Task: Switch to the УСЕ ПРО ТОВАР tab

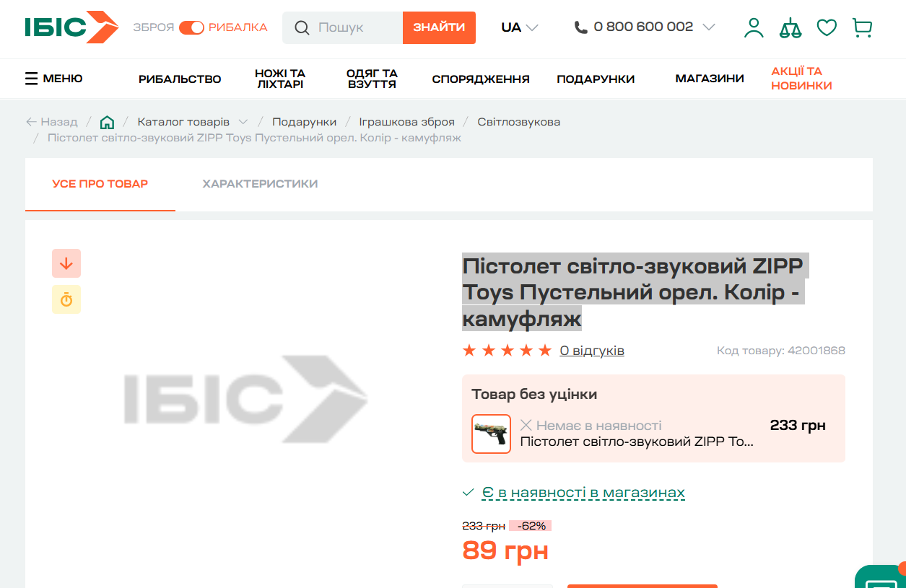Action: (100, 184)
